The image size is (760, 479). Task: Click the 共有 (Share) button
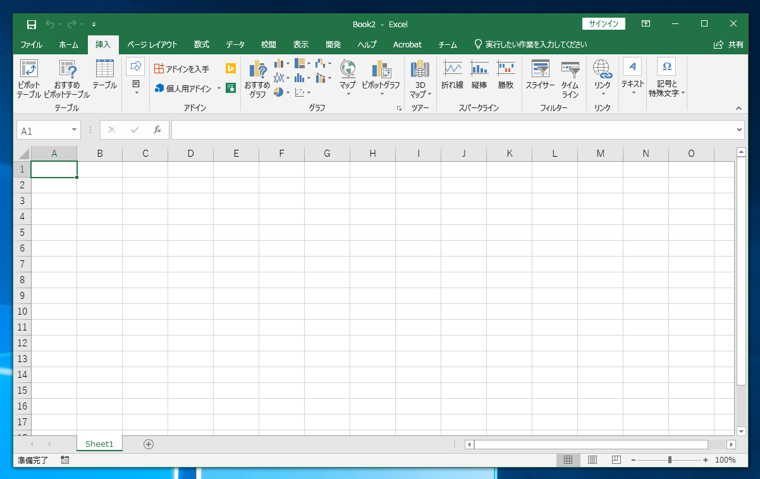(x=729, y=45)
